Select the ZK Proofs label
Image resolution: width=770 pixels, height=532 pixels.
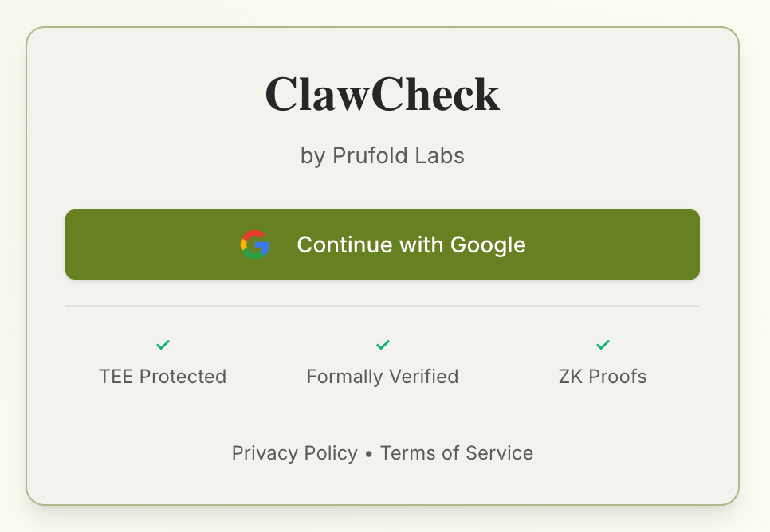[603, 376]
